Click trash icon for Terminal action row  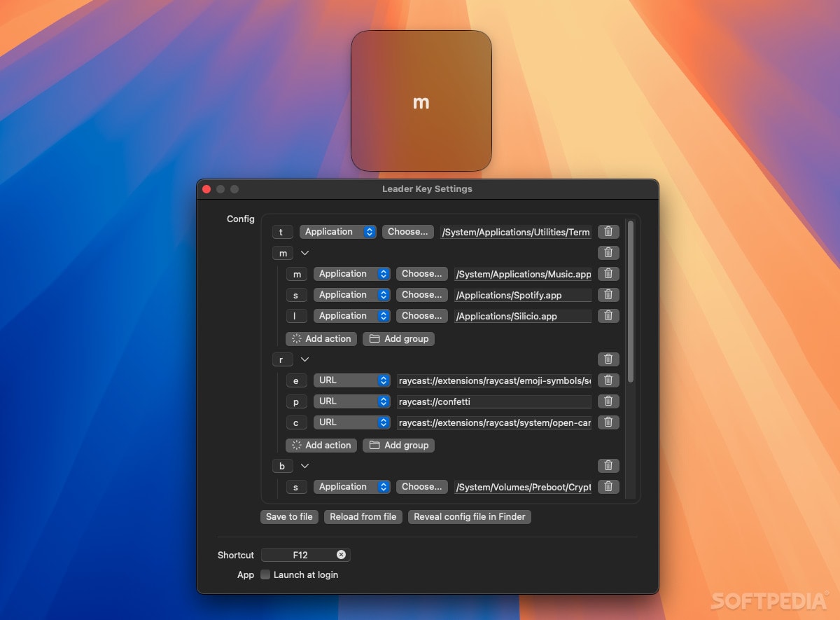[608, 232]
